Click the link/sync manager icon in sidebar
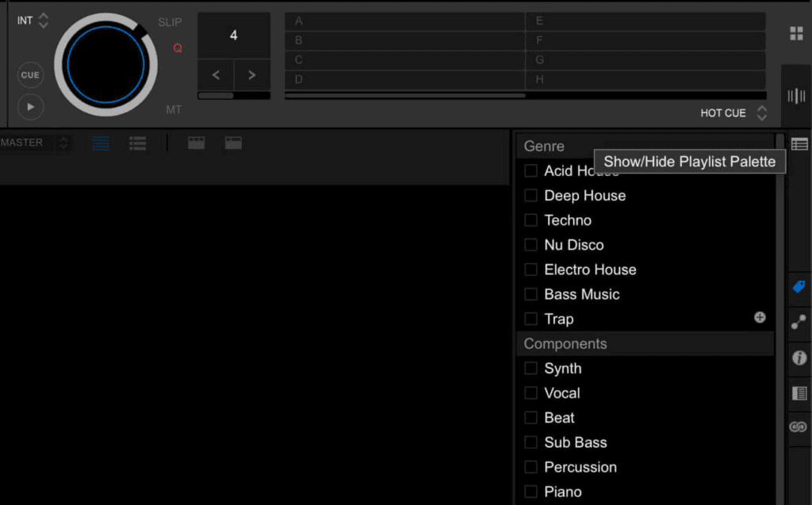This screenshot has height=505, width=812. (x=799, y=427)
